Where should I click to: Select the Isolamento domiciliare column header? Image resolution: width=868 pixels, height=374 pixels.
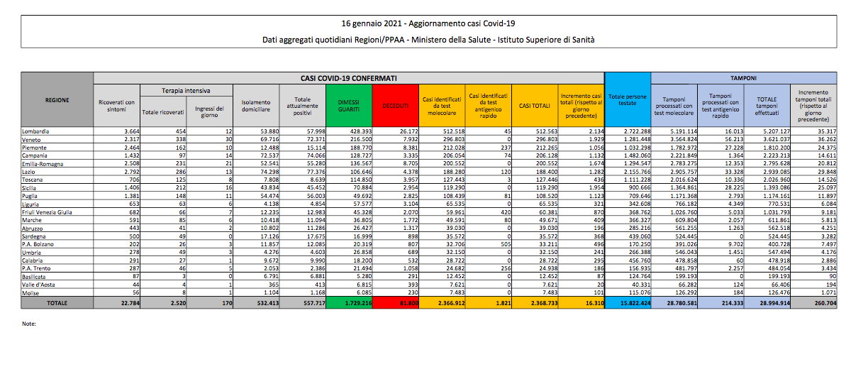[x=256, y=105]
